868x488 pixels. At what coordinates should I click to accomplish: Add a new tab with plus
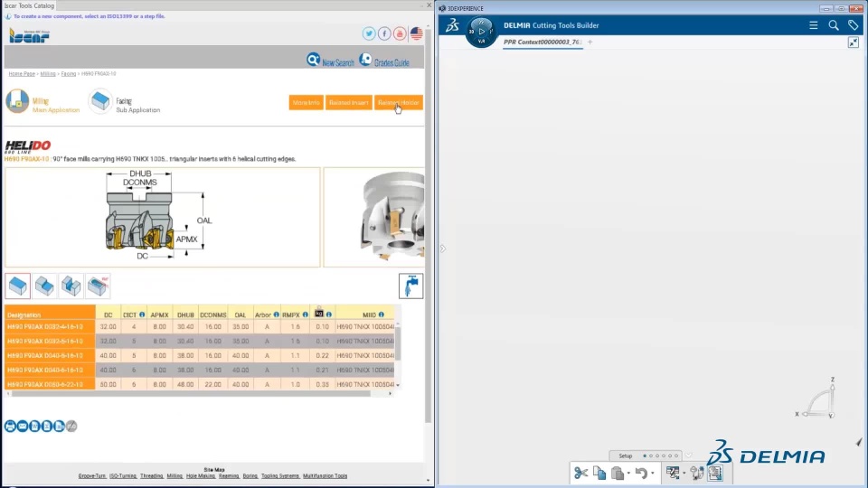coord(590,42)
